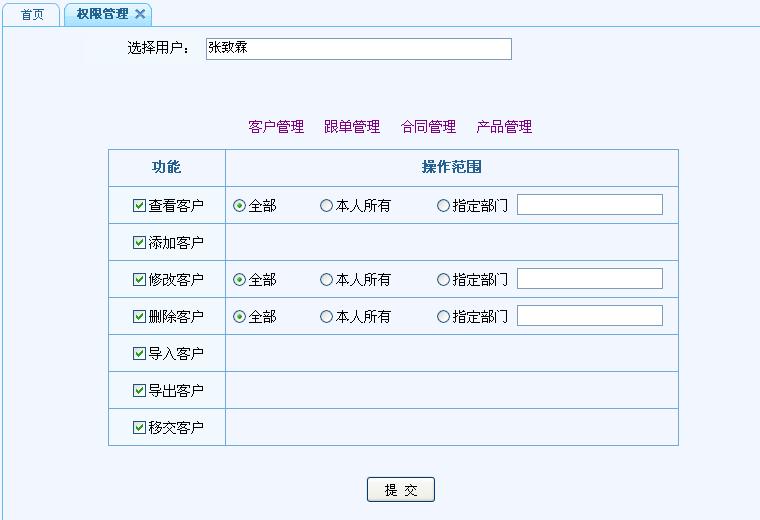This screenshot has height=520, width=760.
Task: Select 指定部门 for 查看客户
Action: pos(443,206)
